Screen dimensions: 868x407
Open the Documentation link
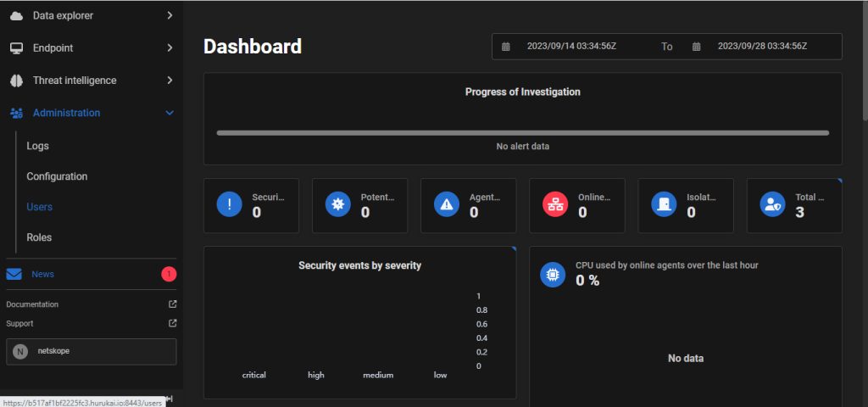[32, 304]
